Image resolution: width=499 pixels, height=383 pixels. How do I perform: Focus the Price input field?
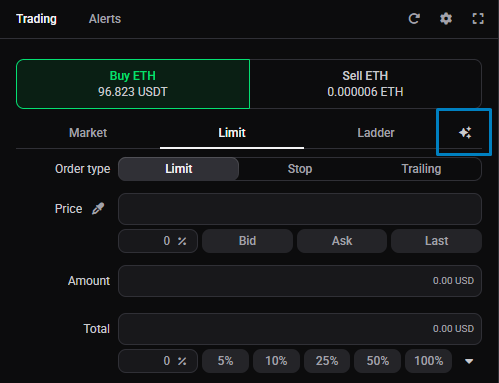(300, 209)
